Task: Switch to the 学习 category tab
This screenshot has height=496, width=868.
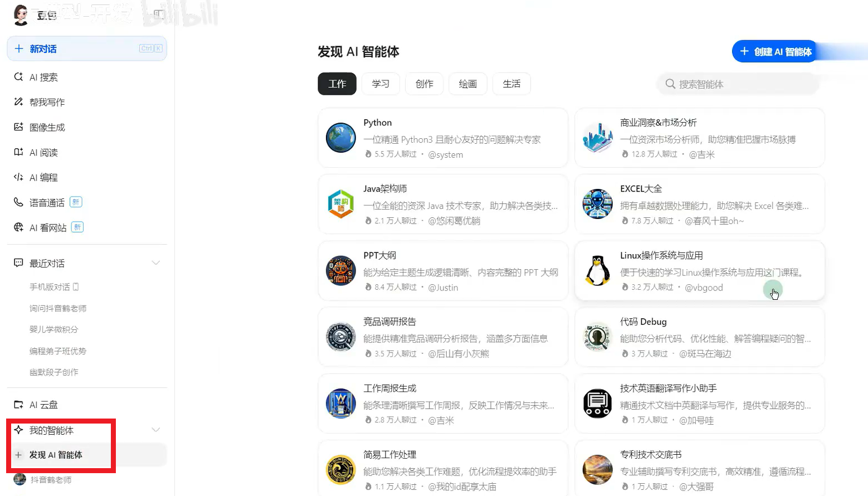Action: pyautogui.click(x=381, y=84)
